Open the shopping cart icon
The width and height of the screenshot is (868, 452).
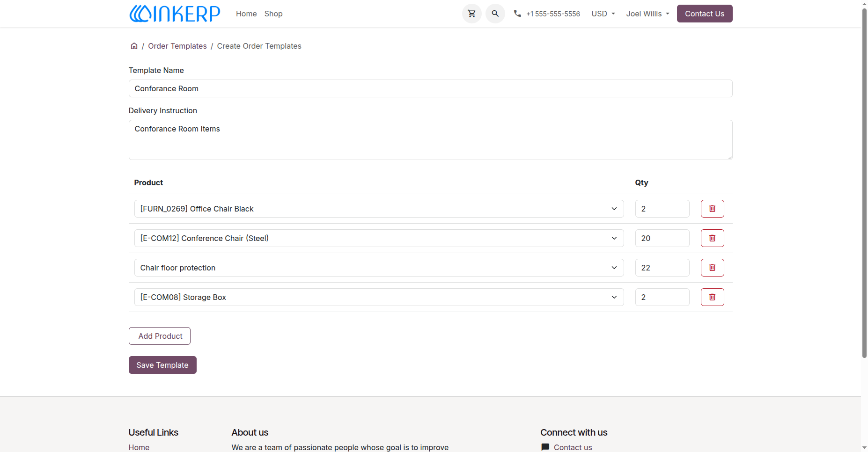[471, 14]
